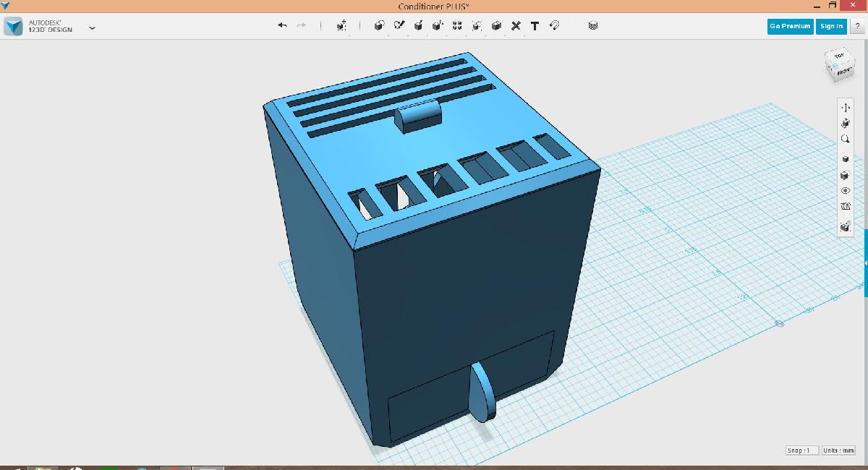This screenshot has height=470, width=868.
Task: Select the Sketch tool
Action: [399, 25]
